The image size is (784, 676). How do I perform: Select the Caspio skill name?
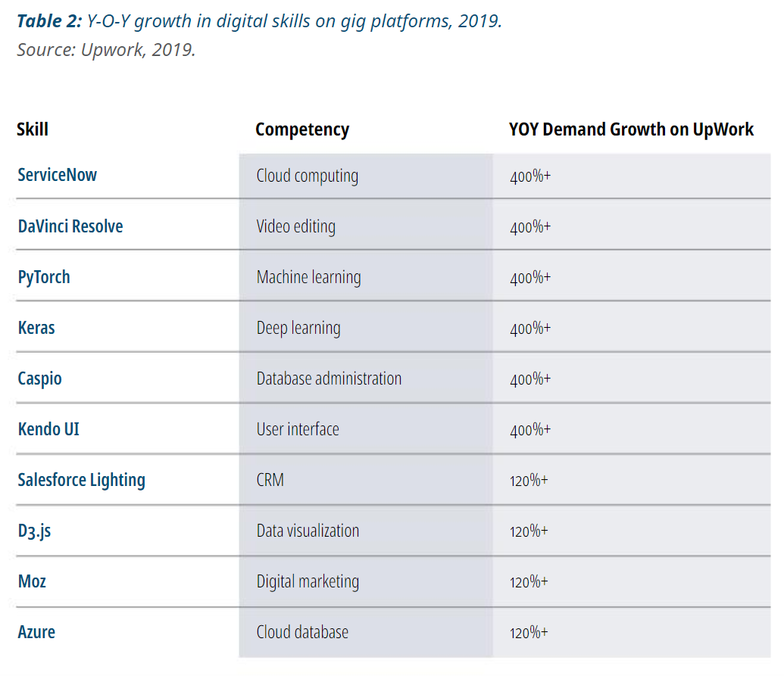(x=39, y=378)
